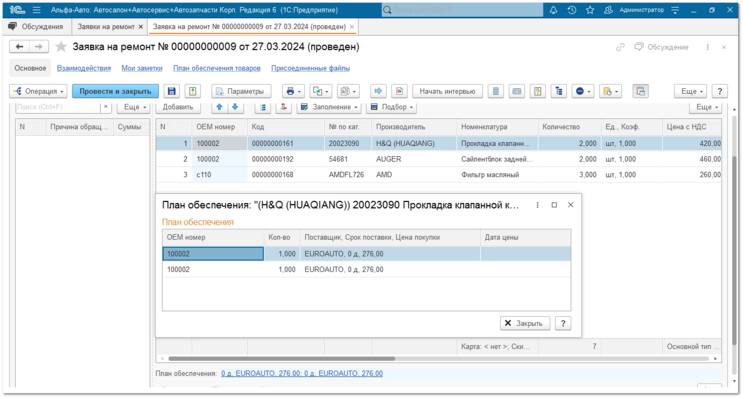The image size is (743, 398).
Task: Click code cell 00000000161
Action: point(286,143)
